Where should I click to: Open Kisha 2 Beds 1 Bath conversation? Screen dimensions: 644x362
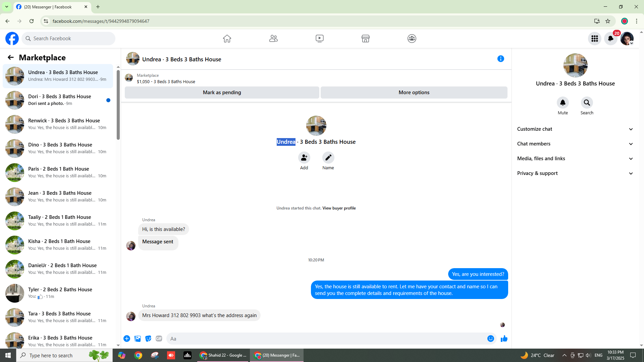[58, 245]
